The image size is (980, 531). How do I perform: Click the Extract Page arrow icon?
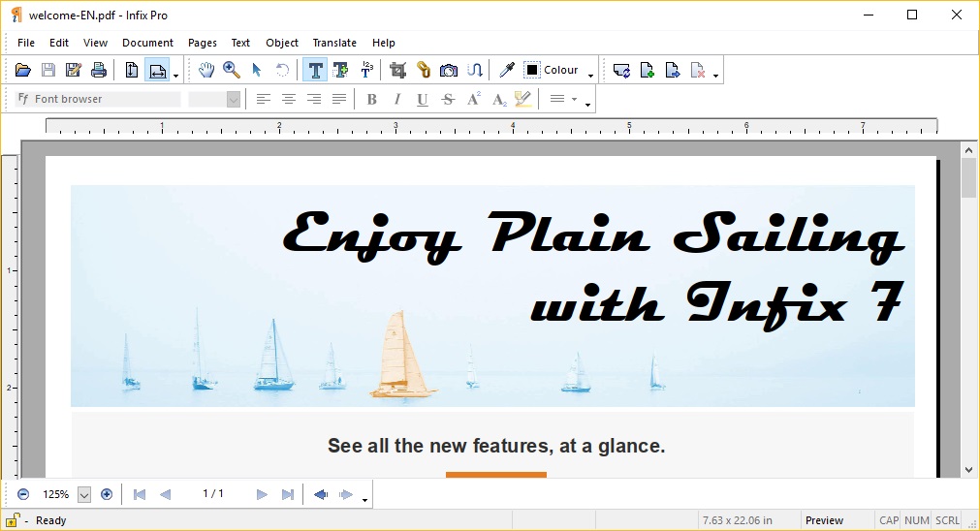673,70
